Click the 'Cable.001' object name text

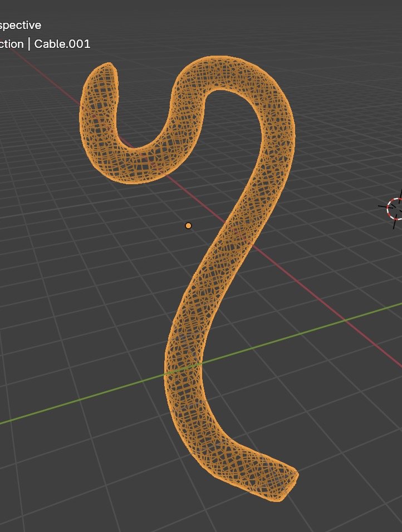click(62, 44)
